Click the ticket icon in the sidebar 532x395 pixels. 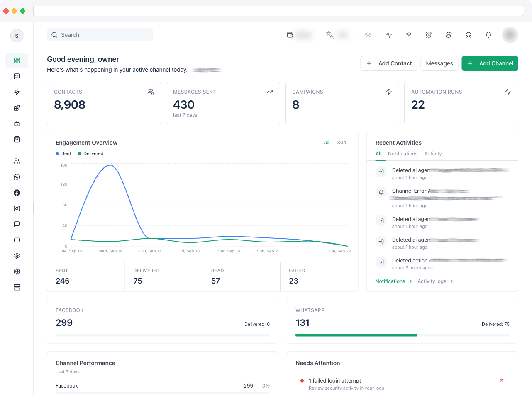(x=17, y=240)
